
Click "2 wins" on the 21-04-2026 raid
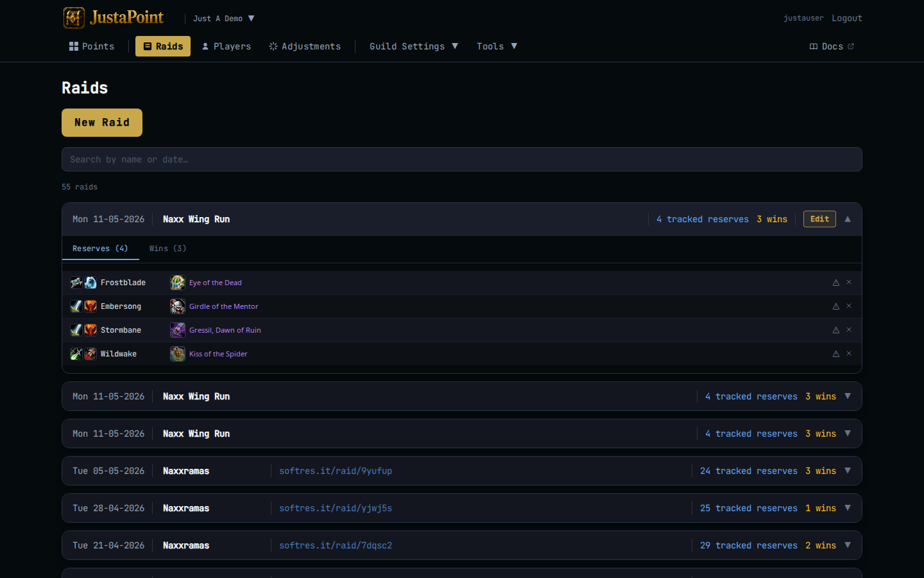tap(821, 545)
